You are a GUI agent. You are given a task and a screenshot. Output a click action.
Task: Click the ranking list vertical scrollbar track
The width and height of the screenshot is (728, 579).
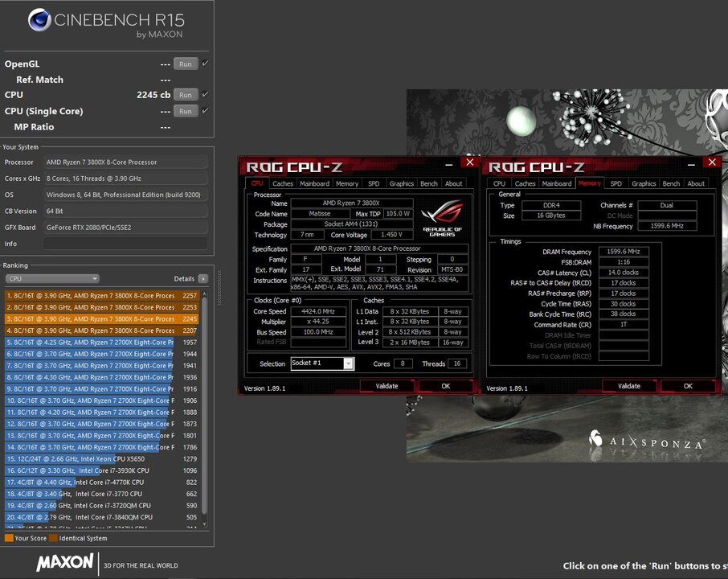point(205,409)
